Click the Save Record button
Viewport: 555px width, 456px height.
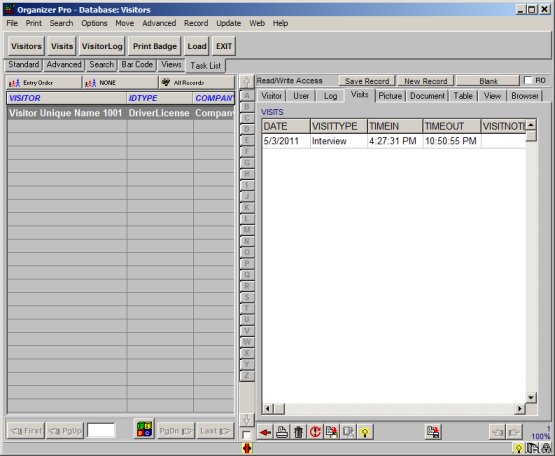pos(367,81)
